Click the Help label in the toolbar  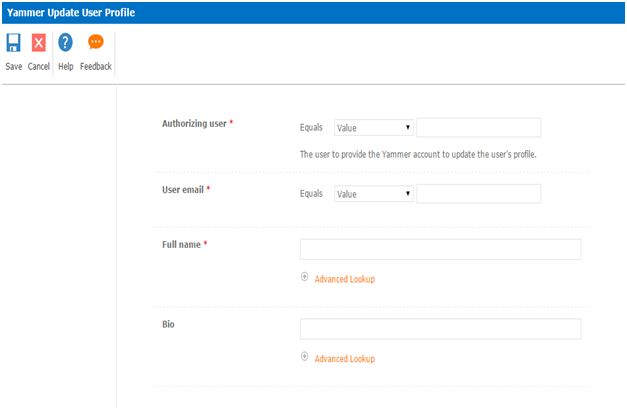click(x=66, y=67)
